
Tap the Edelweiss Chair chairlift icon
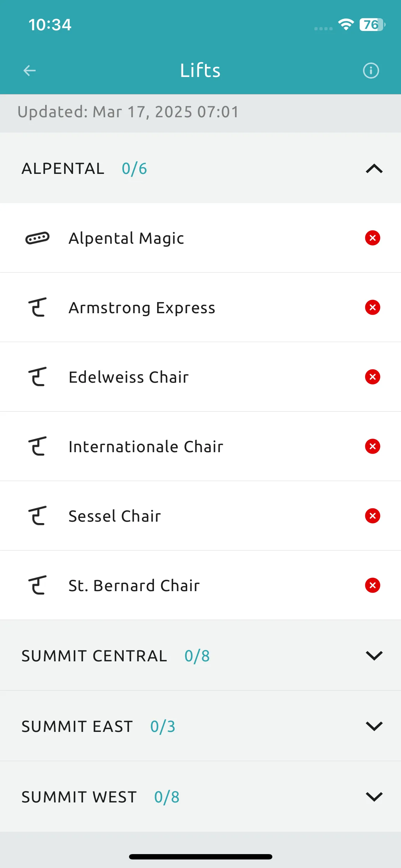pos(37,377)
